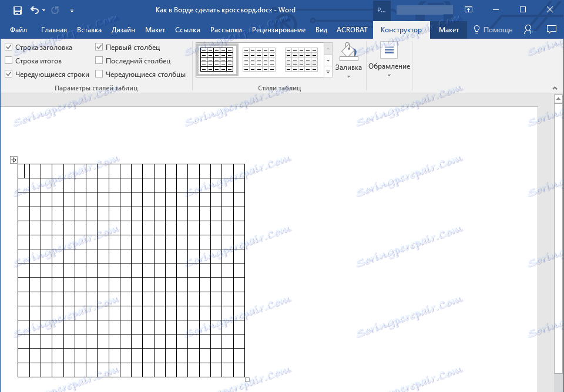Enable Чередующиеся столбцы checkbox
564x392 pixels.
(99, 75)
